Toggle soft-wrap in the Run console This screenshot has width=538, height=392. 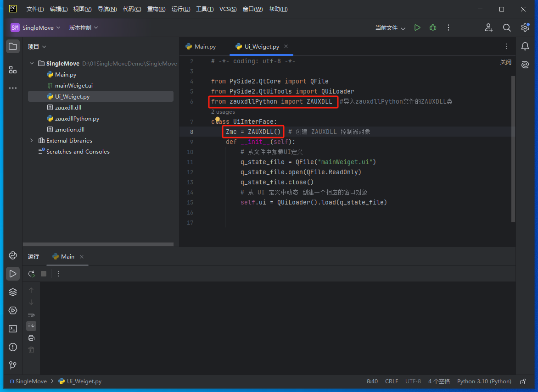click(x=31, y=314)
